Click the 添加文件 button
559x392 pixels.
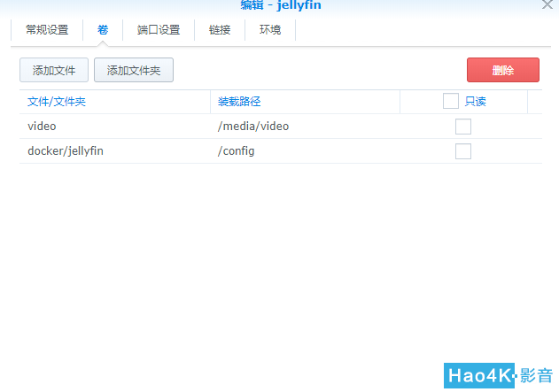[54, 70]
